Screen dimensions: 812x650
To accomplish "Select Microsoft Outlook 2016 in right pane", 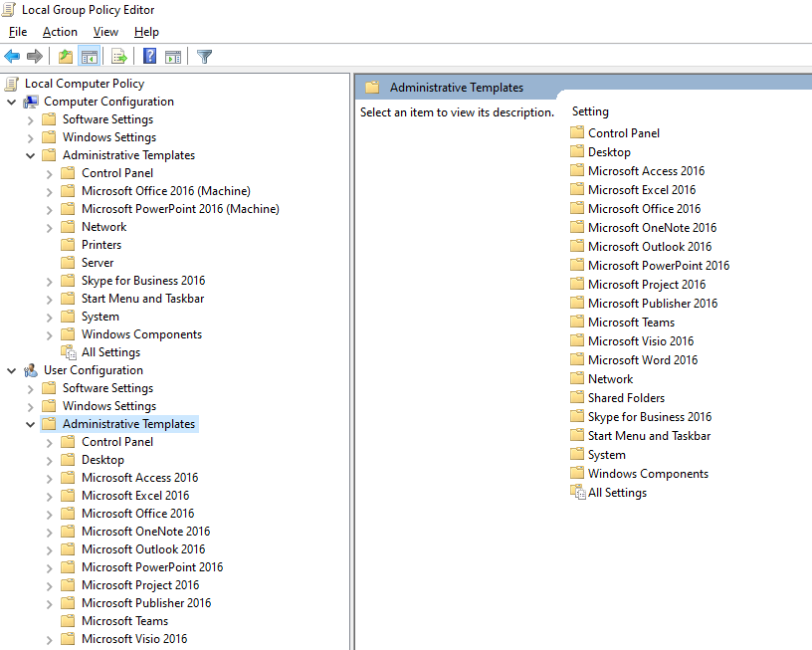I will click(650, 247).
